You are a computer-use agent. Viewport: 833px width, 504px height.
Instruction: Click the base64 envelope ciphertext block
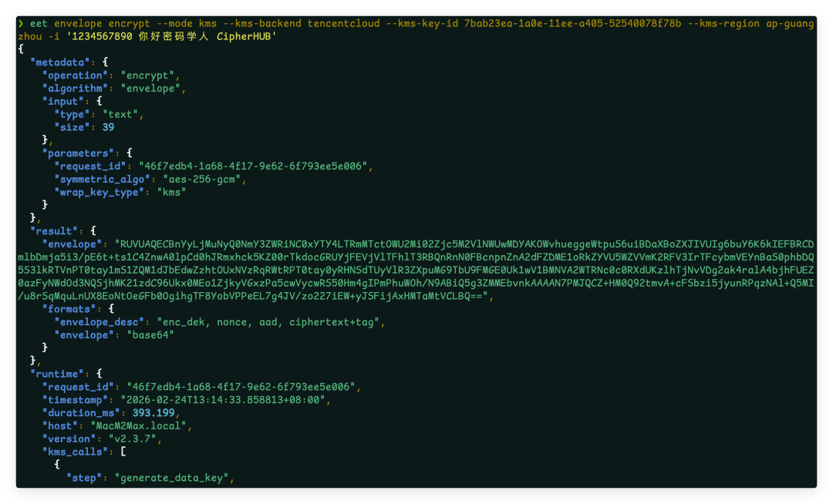(416, 270)
